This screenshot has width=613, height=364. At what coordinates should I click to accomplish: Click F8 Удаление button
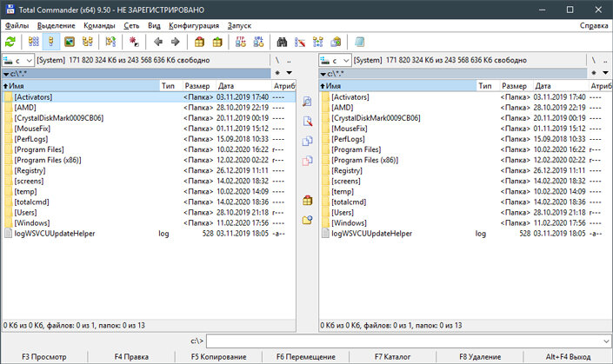[x=480, y=356]
